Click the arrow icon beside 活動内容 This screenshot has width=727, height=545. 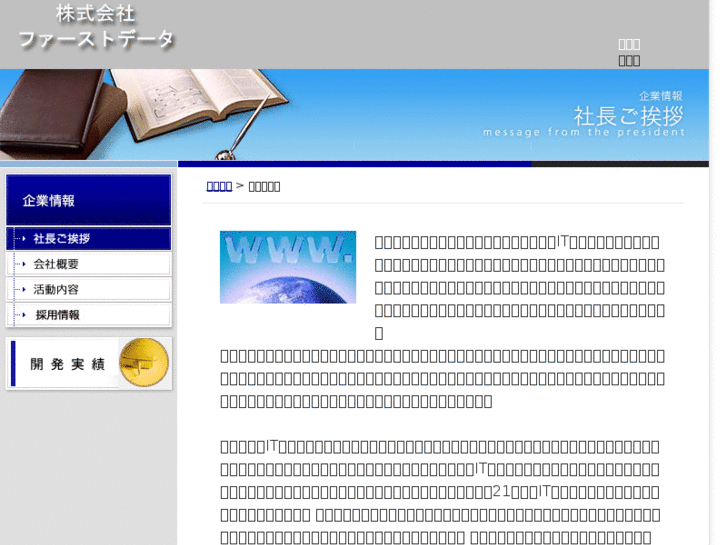point(24,289)
